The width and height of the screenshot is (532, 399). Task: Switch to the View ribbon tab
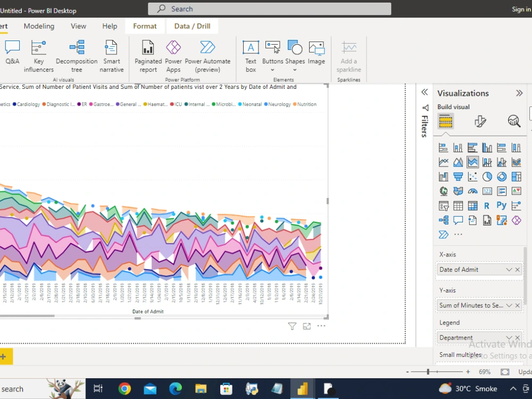pyautogui.click(x=78, y=26)
